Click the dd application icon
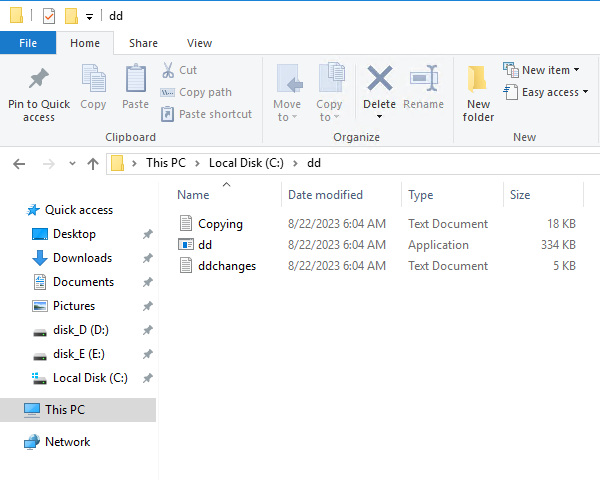The width and height of the screenshot is (600, 480). (186, 245)
